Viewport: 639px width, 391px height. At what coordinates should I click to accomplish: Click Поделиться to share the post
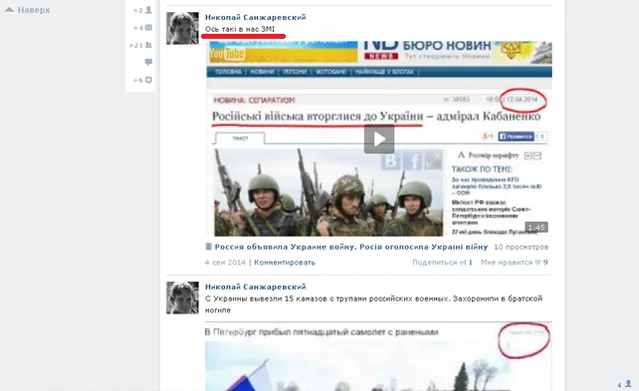(x=434, y=262)
